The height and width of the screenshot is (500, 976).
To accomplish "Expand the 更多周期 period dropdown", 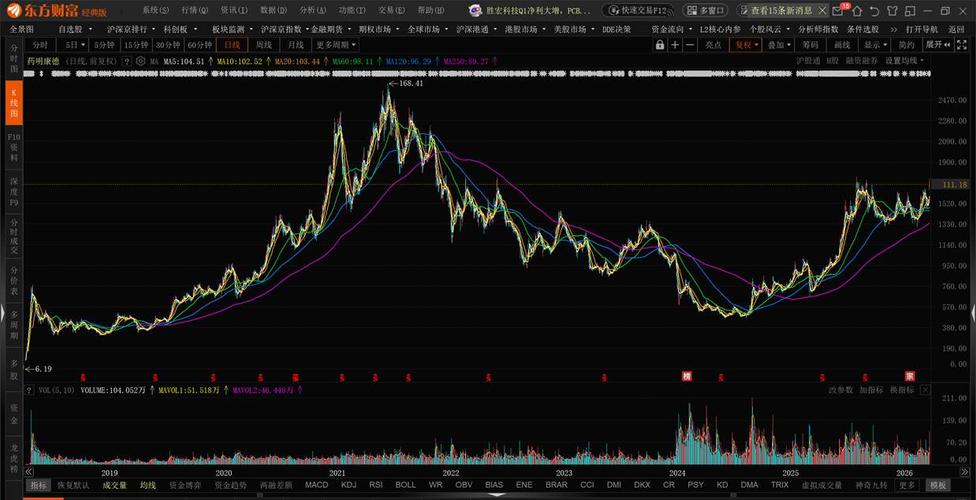I will [x=336, y=45].
